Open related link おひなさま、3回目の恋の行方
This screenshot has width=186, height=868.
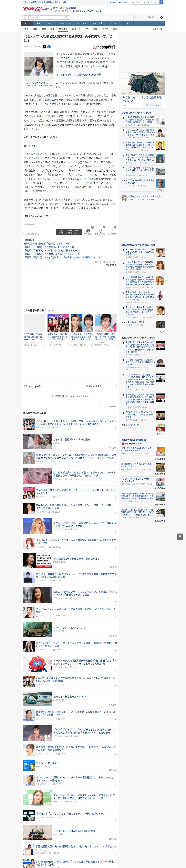click(x=49, y=247)
